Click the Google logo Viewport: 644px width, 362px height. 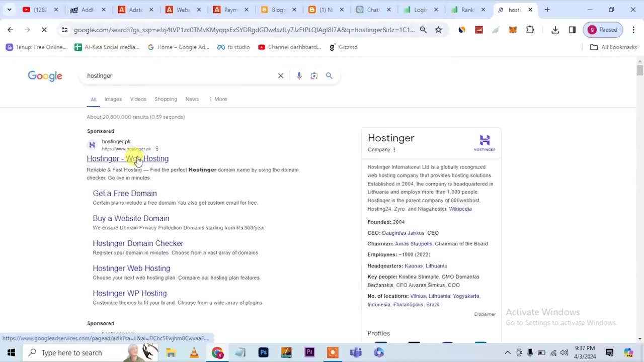(45, 76)
